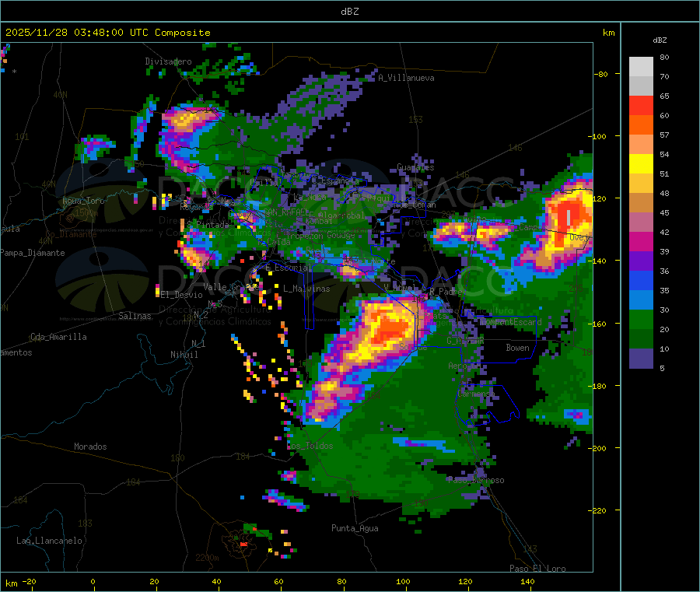
Task: Click the Divisadero map label
Action: [x=168, y=61]
